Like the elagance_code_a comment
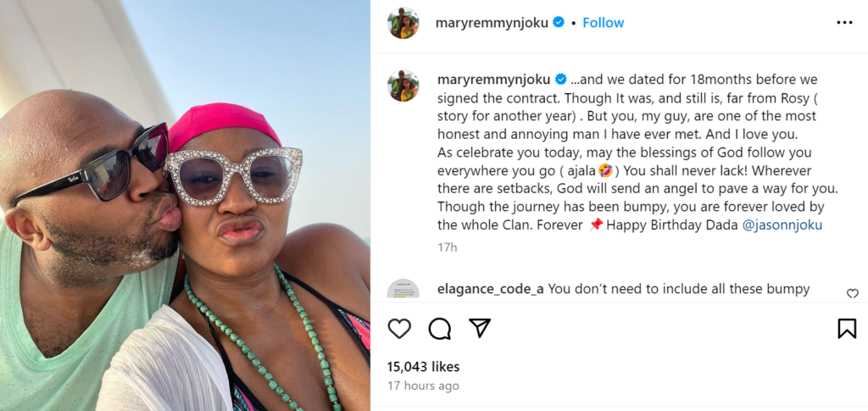 click(x=852, y=293)
